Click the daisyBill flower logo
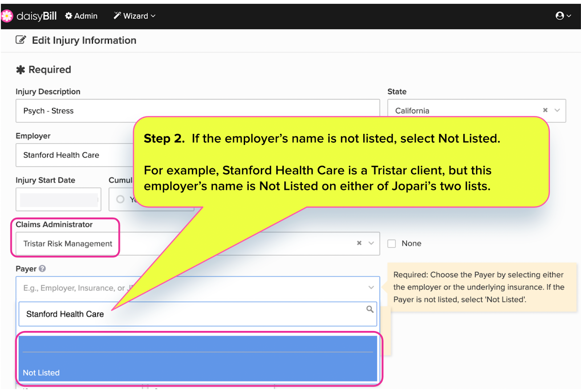581x392 pixels. coord(7,16)
